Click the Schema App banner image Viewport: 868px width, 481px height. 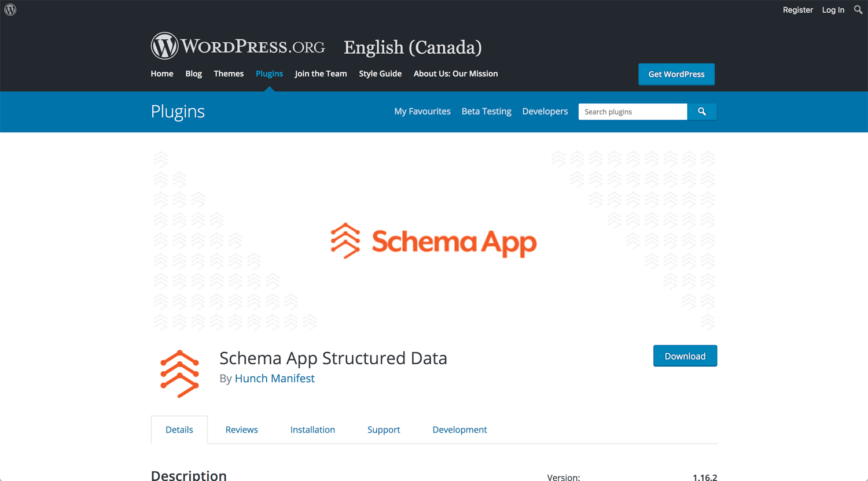434,240
